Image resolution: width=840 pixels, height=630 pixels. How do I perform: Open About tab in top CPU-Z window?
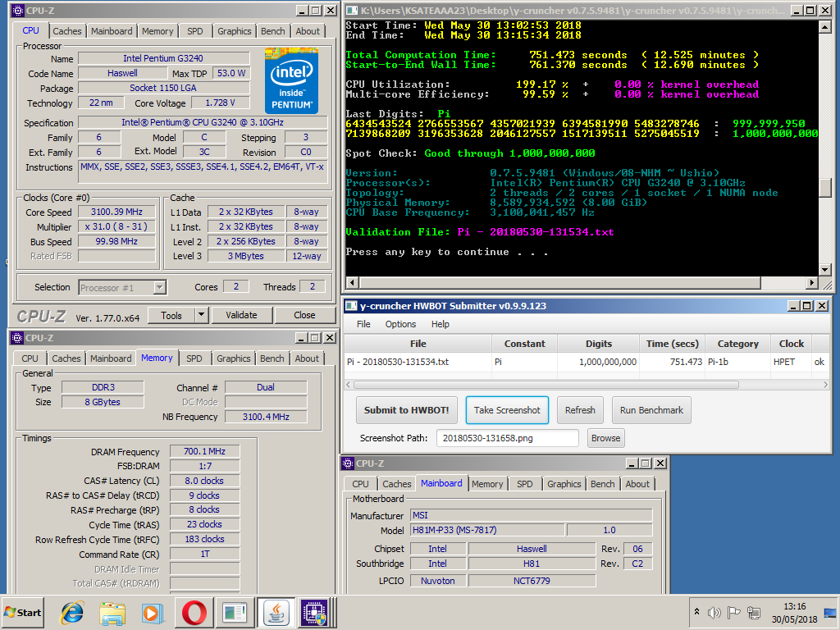308,31
